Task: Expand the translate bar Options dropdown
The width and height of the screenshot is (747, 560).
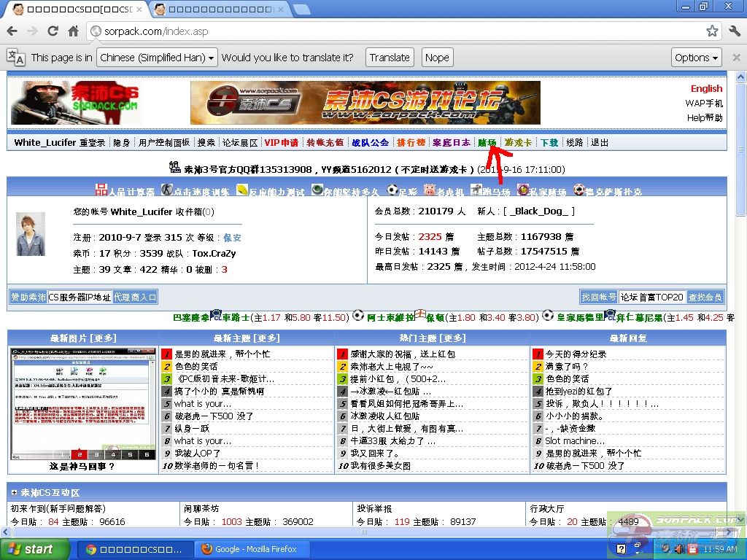Action: [x=697, y=58]
